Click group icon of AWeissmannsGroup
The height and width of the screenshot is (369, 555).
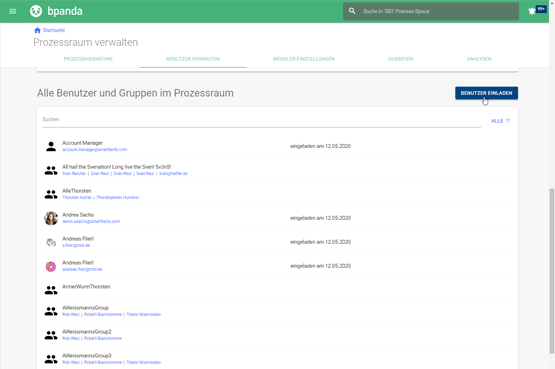51,311
